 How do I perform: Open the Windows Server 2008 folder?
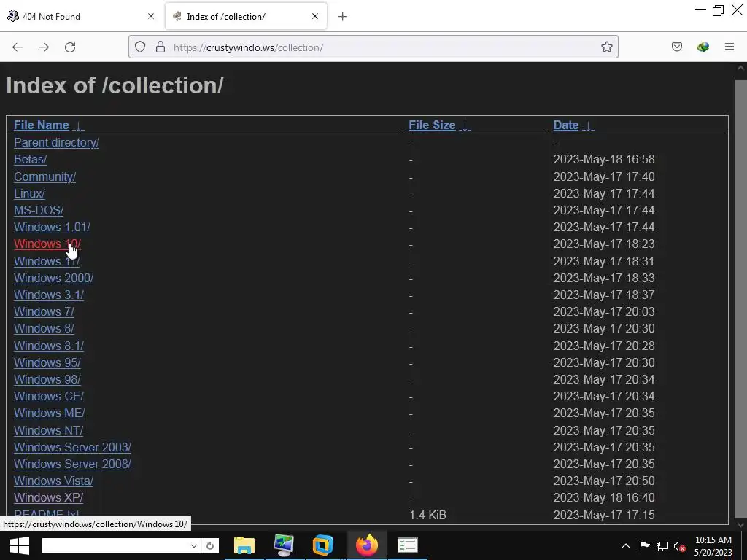pyautogui.click(x=72, y=464)
